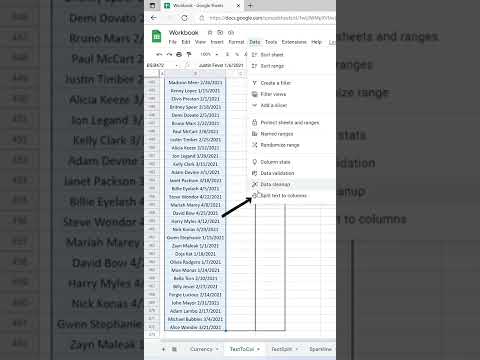Close the Workbook browser tab
480x360 pixels.
238,5
